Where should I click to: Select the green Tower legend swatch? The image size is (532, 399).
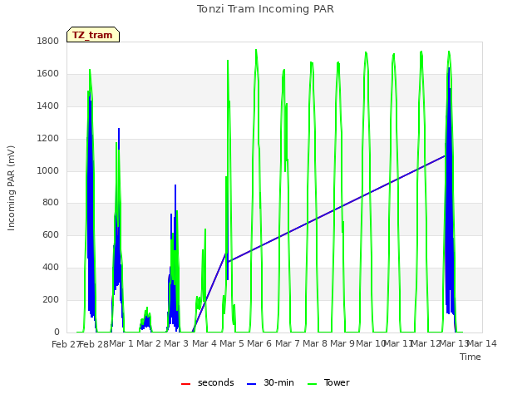pyautogui.click(x=312, y=384)
